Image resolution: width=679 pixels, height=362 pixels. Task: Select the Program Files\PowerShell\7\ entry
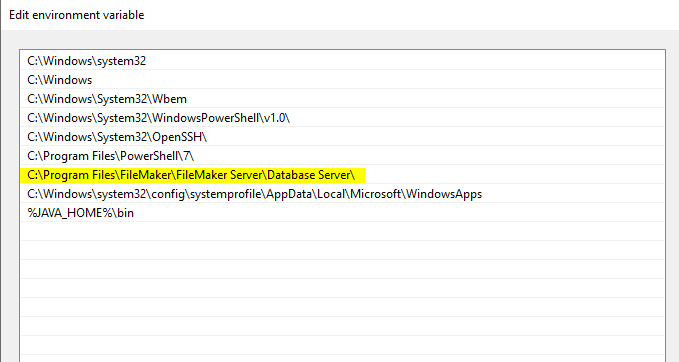point(342,156)
